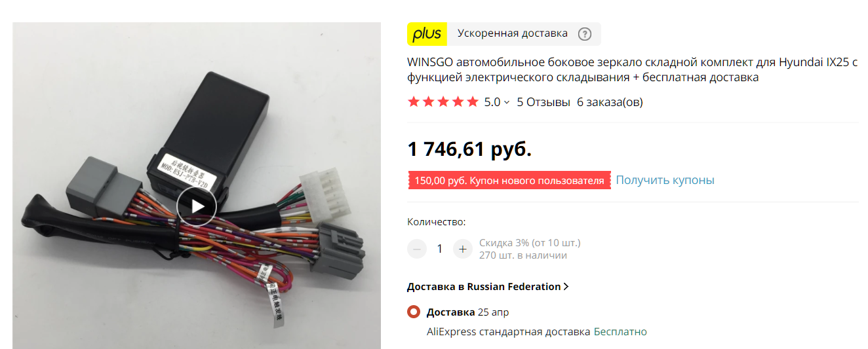Open the 5 Отзывы reviews link

pyautogui.click(x=543, y=102)
